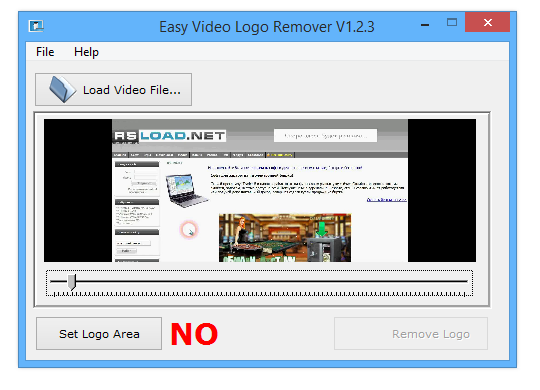540x390 pixels.
Task: Click the video position slider handle
Action: [72, 282]
